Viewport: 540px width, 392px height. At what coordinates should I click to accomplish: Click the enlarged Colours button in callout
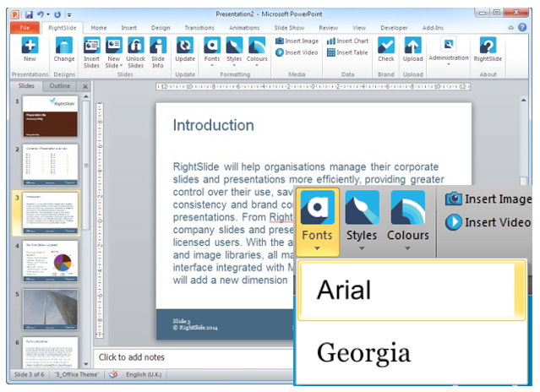click(408, 222)
